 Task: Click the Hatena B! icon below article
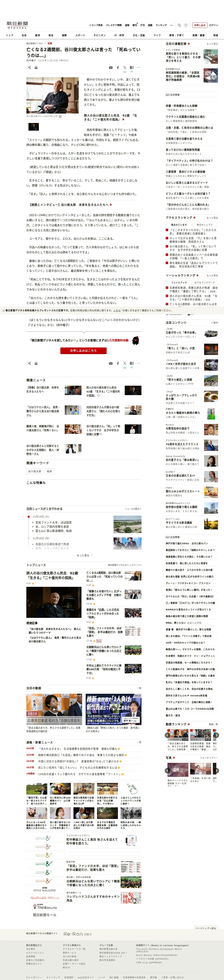132,364
